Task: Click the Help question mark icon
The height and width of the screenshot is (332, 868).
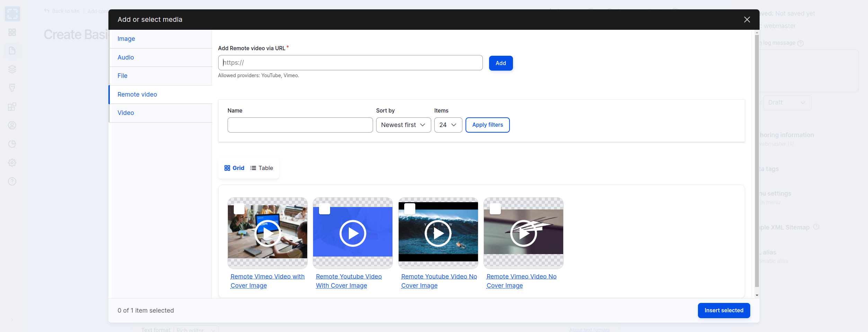Action: (12, 181)
